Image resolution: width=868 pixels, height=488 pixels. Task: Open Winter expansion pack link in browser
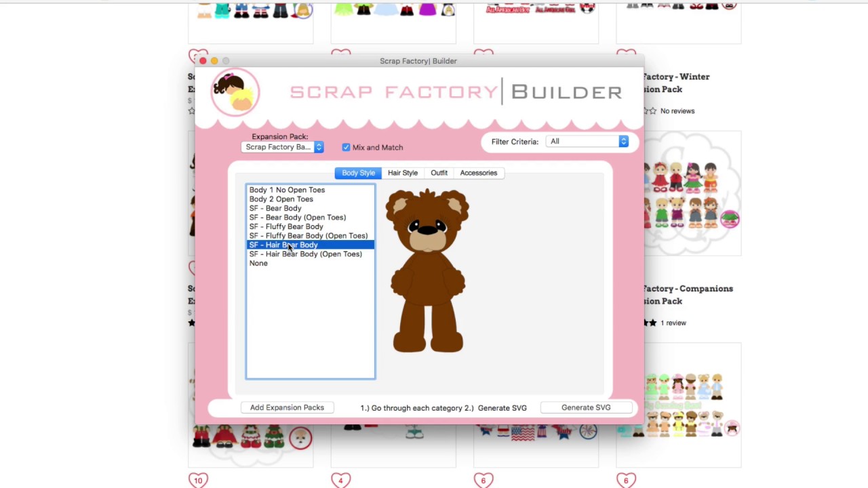(676, 83)
